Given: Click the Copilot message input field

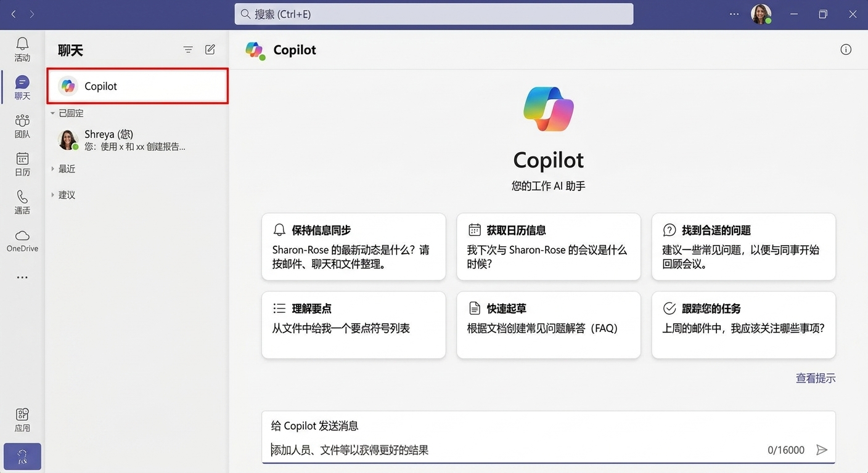Looking at the screenshot, I should (x=549, y=437).
